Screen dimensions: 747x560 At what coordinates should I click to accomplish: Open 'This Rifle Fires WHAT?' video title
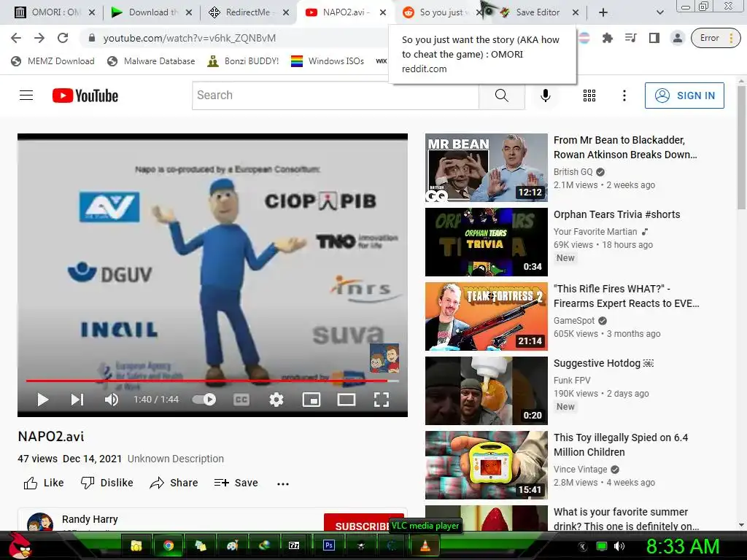[x=627, y=296]
